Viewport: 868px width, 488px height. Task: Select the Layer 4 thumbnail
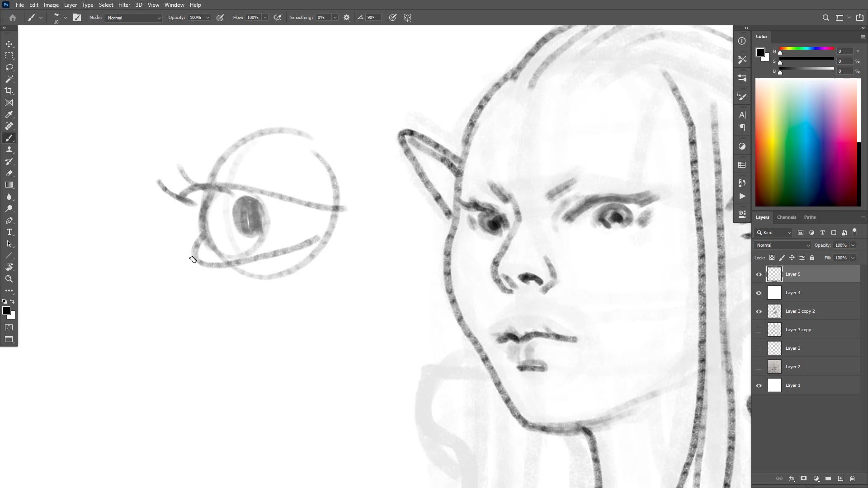click(x=774, y=293)
